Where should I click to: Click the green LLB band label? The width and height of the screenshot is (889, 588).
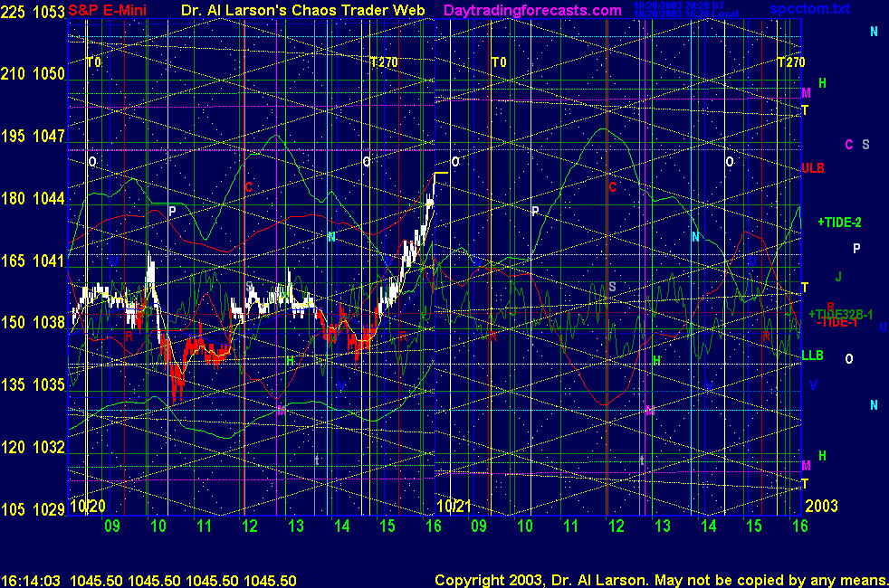[x=812, y=356]
